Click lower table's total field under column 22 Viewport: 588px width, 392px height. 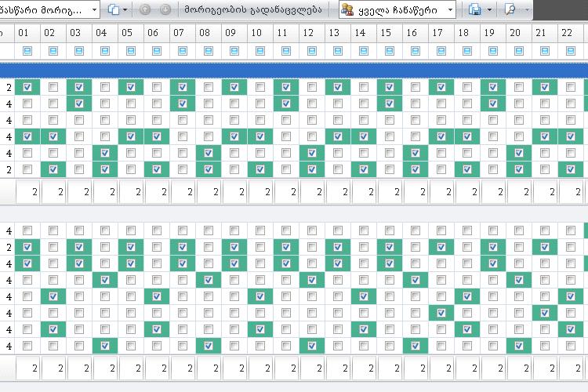tap(571, 368)
